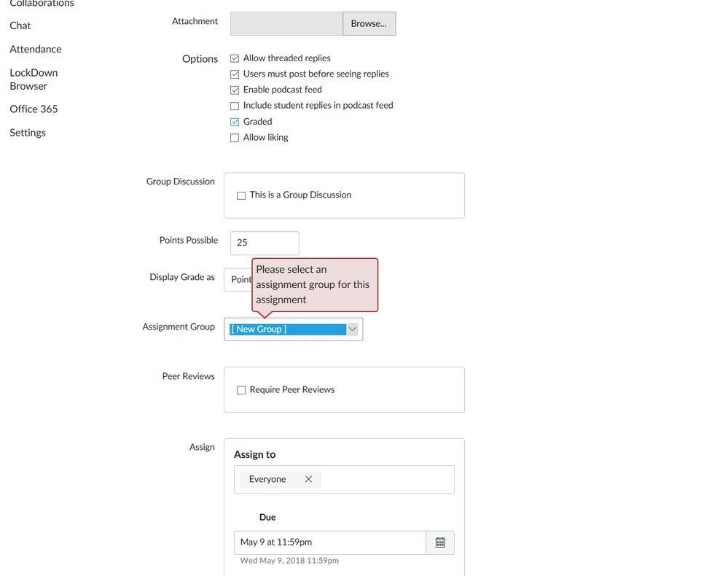Enable Require Peer Reviews

coord(241,390)
